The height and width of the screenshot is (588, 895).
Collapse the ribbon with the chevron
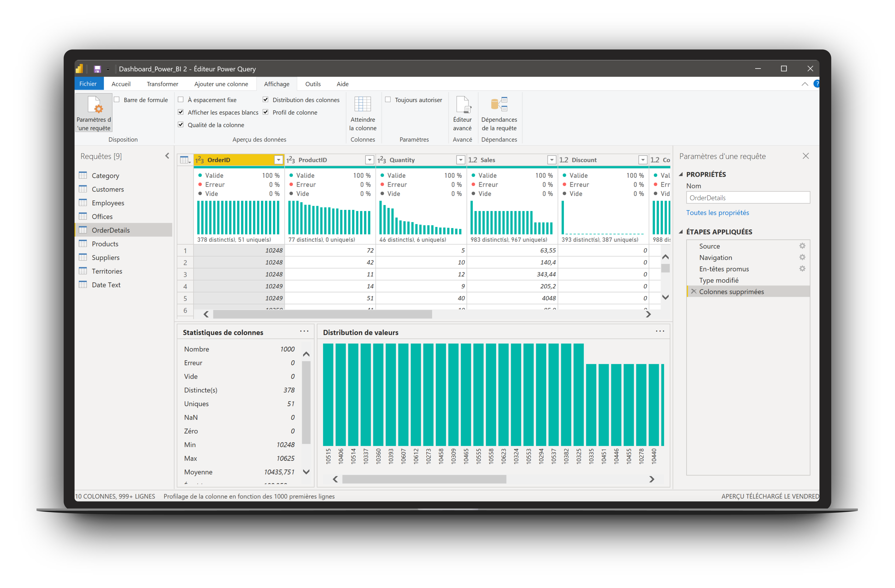tap(805, 84)
